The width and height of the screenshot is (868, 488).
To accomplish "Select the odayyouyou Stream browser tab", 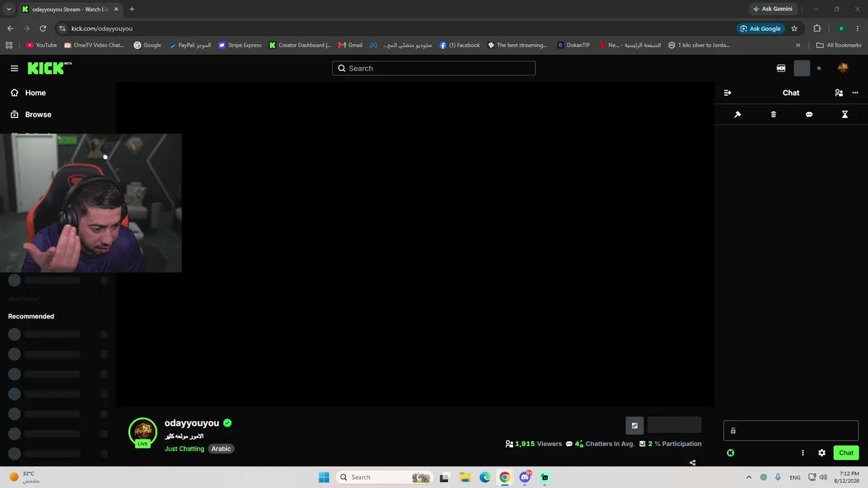I will click(71, 9).
